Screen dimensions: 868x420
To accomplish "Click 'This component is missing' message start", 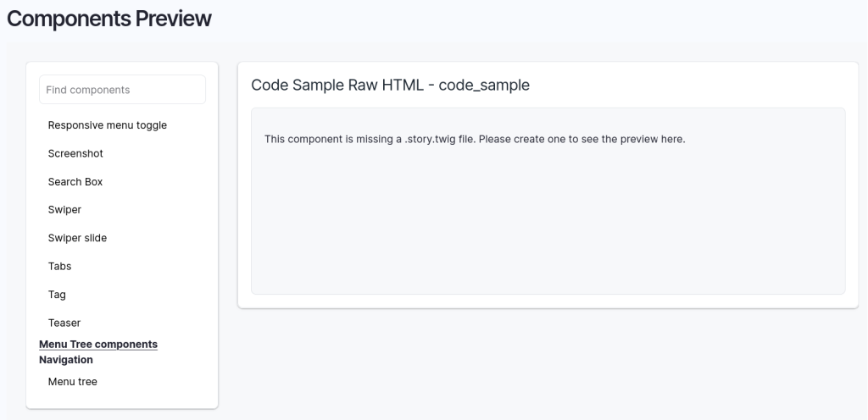I will 330,139.
